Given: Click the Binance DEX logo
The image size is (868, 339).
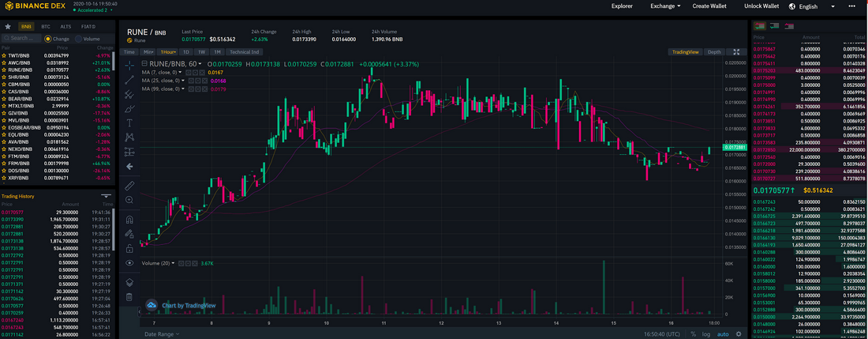Looking at the screenshot, I should click(x=34, y=6).
